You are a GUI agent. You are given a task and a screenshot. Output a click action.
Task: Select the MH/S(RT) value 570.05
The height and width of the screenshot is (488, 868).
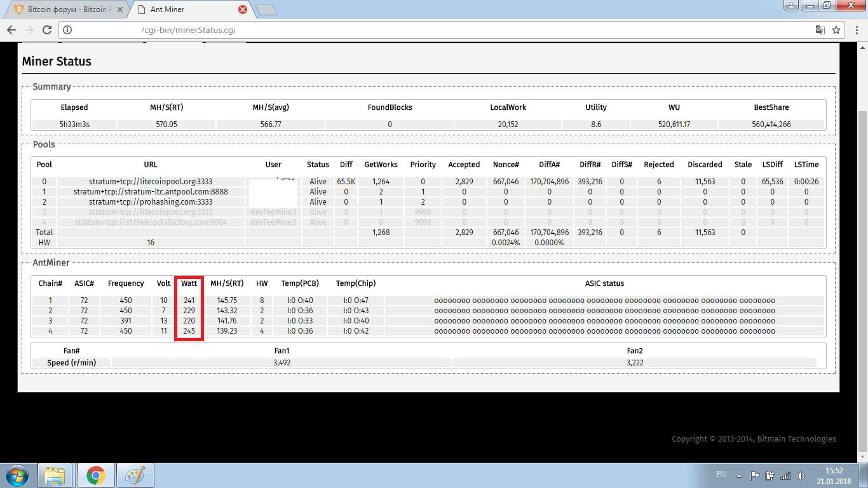[x=166, y=125]
